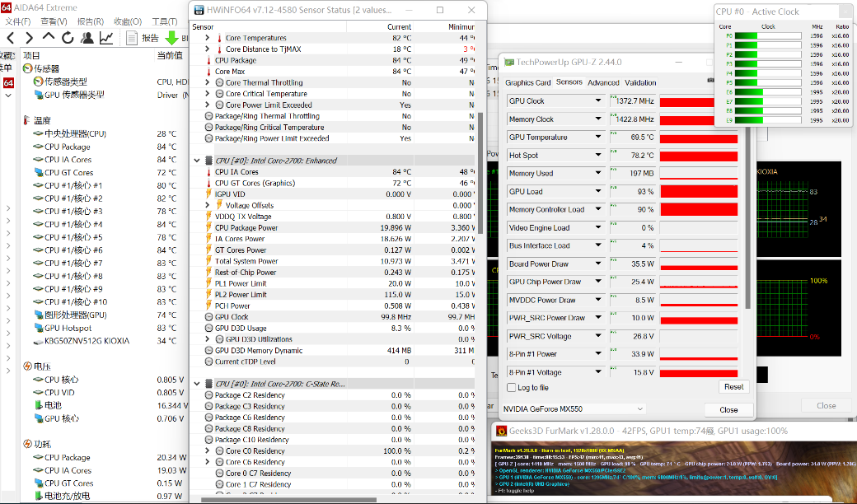
Task: Expand the Core C0 Residency row
Action: pos(207,451)
